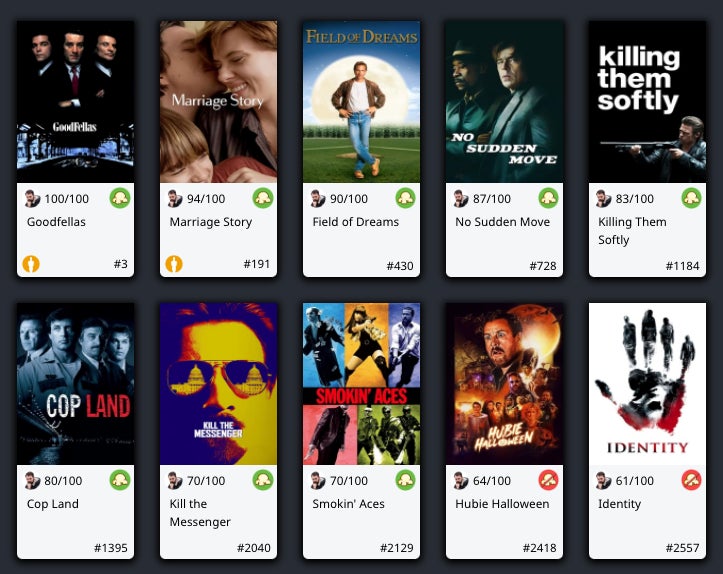This screenshot has height=574, width=723.
Task: Click the green popcorn icon on Cop Land
Action: 120,480
